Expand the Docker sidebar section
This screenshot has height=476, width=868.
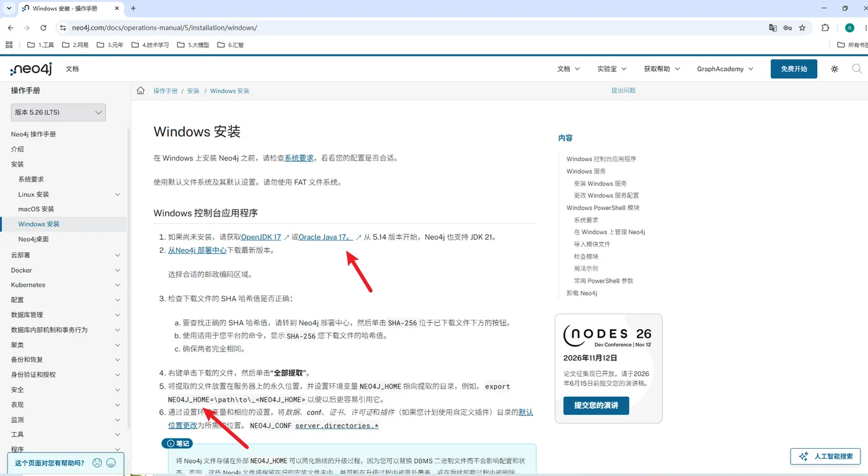click(118, 270)
